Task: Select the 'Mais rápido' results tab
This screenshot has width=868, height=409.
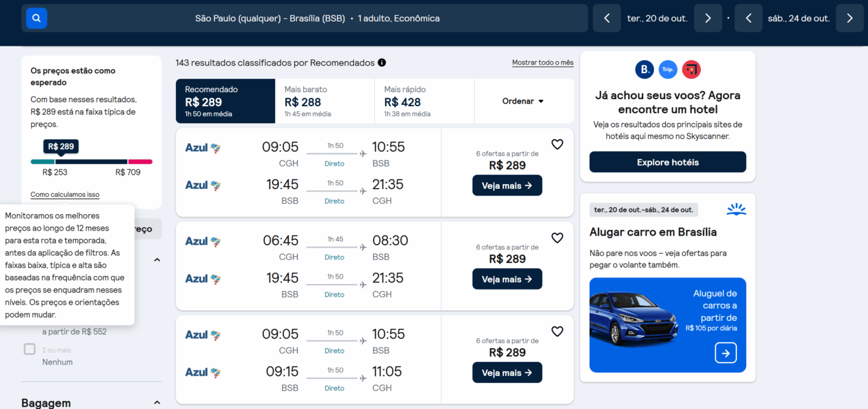Action: pyautogui.click(x=424, y=101)
